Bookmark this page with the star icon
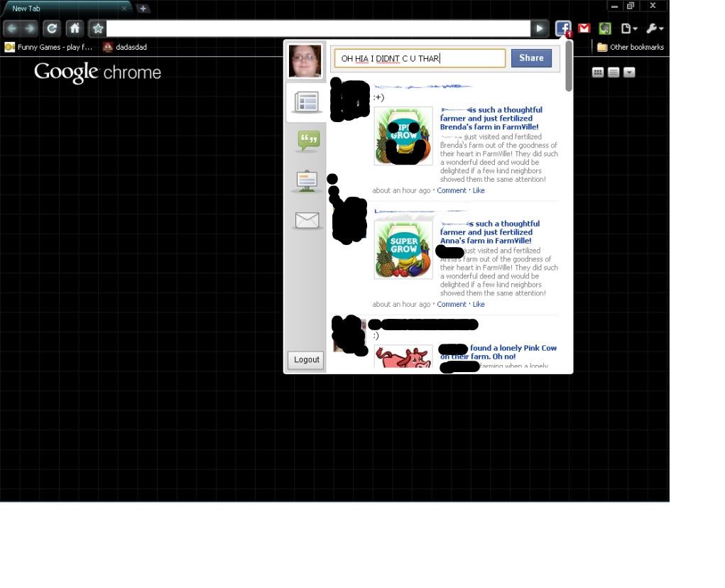This screenshot has height=588, width=725. 97,28
